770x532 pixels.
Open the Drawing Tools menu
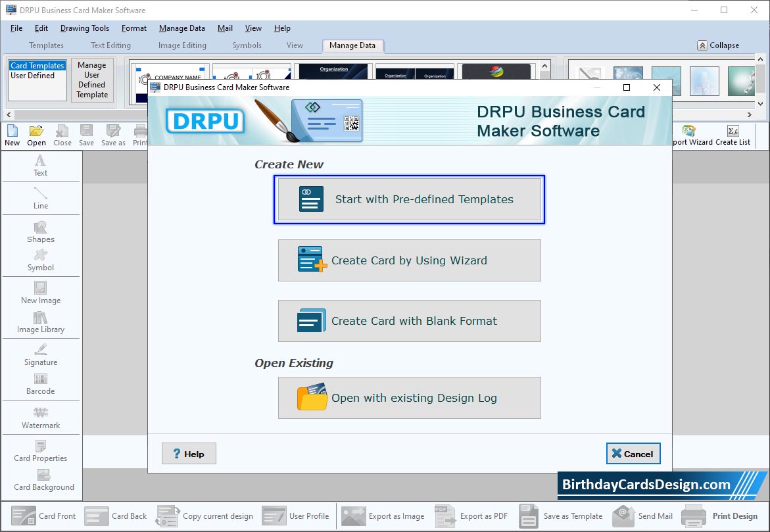point(84,28)
